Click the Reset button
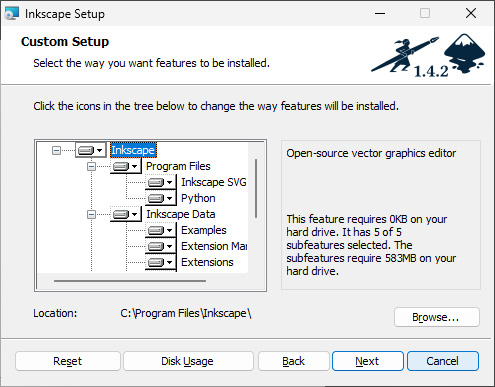Viewport: 495px width, 387px height. (x=68, y=361)
